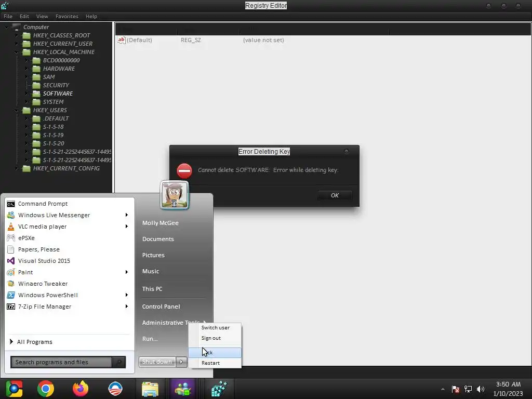Image resolution: width=532 pixels, height=399 pixels.
Task: Open the Messenger people icon on taskbar
Action: tap(183, 389)
